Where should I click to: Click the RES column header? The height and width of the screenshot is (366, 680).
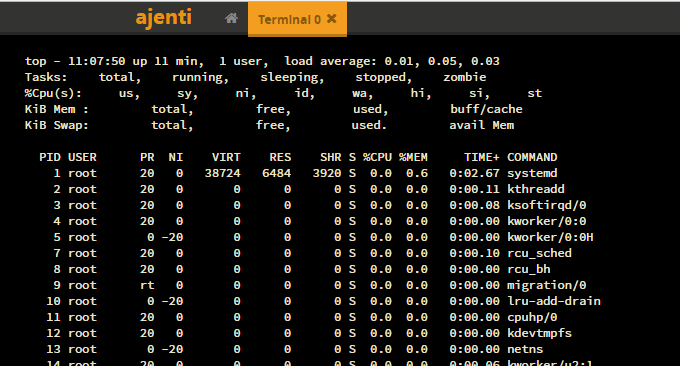click(280, 157)
